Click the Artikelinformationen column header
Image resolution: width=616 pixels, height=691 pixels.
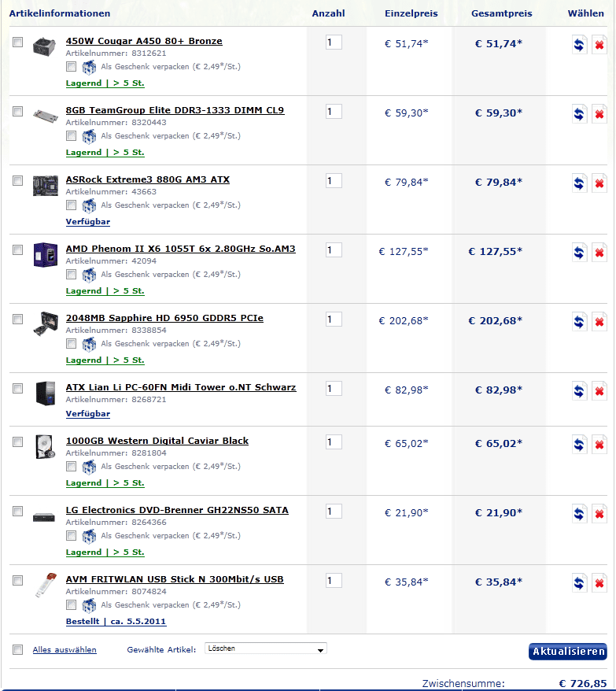point(60,13)
